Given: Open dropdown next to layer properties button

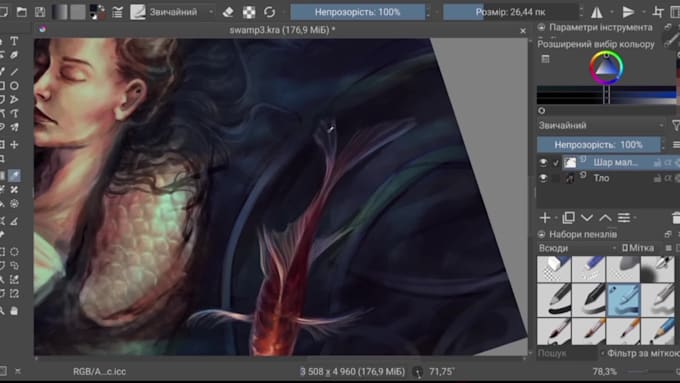Looking at the screenshot, I should [x=635, y=218].
